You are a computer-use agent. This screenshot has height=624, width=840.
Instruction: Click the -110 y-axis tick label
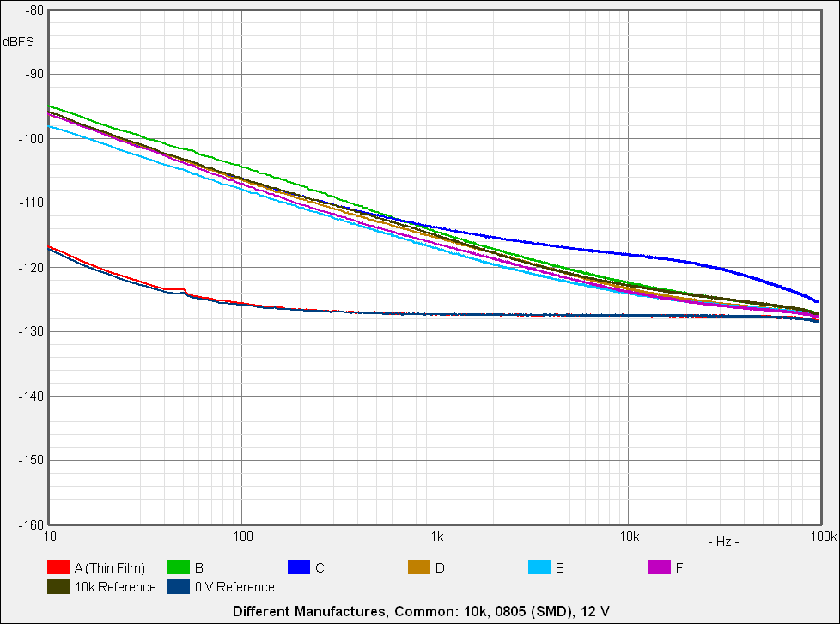[31, 203]
